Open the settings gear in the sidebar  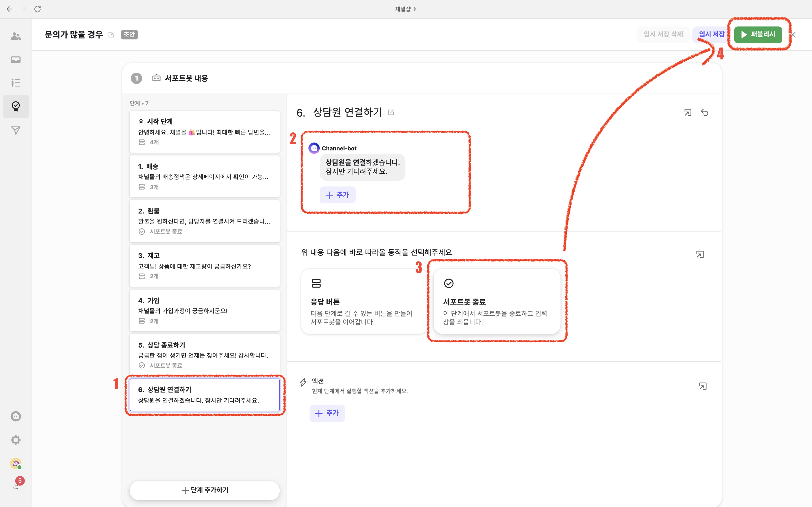pos(16,440)
